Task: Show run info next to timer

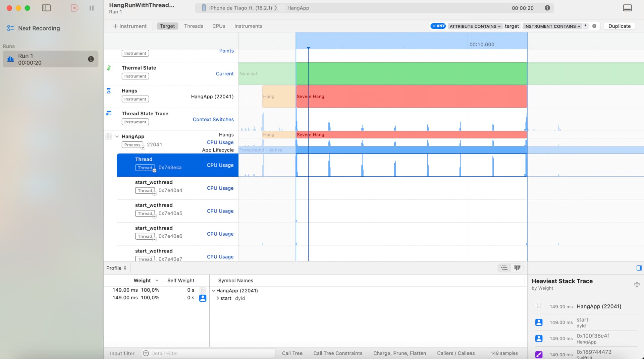Action: click(547, 8)
